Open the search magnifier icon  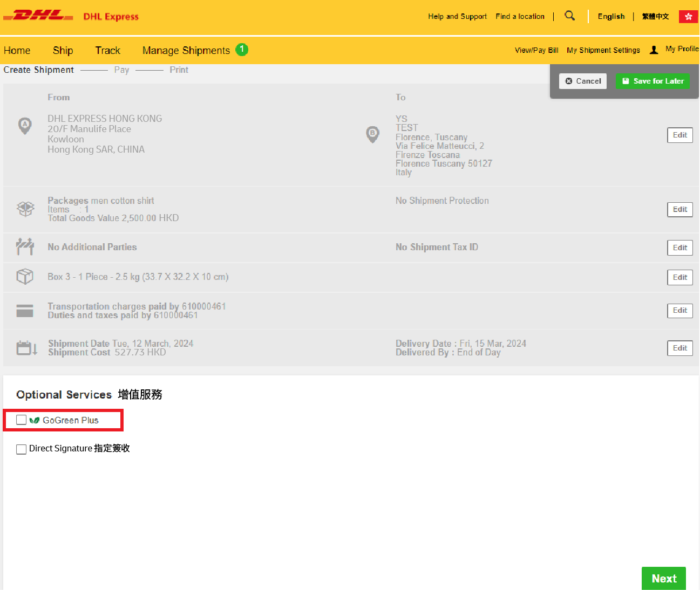(x=569, y=16)
